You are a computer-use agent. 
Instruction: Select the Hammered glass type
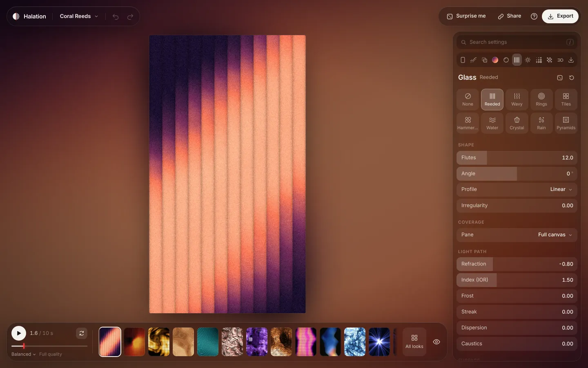468,123
